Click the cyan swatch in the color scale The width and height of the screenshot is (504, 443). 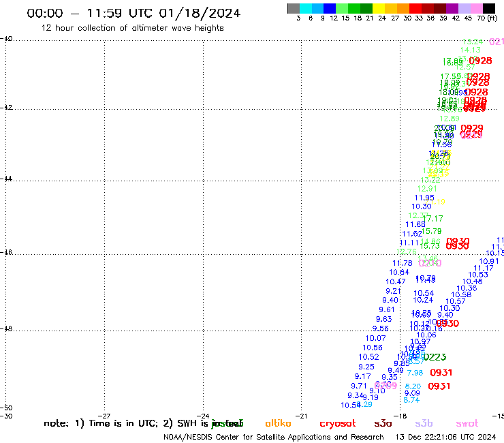tap(306, 8)
